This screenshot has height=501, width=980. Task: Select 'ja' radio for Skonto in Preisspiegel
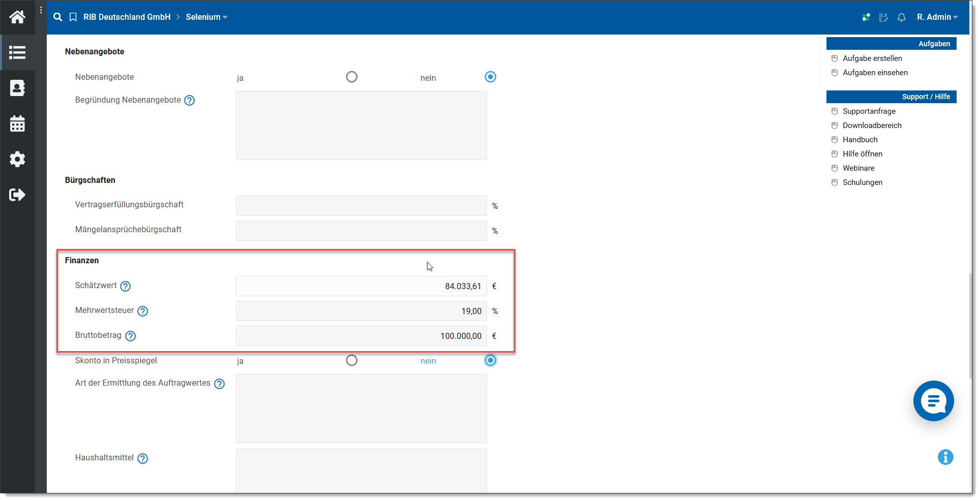352,360
